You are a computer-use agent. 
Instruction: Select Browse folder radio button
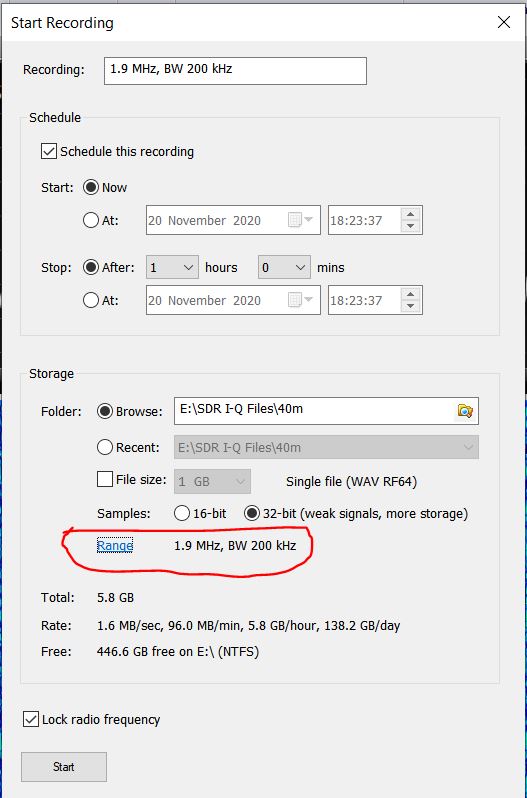(x=105, y=411)
